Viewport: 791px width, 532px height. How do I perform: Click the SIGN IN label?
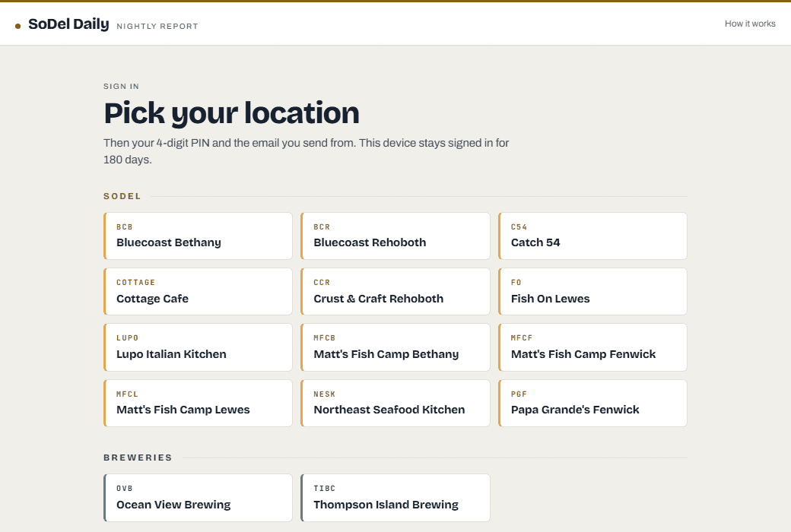[x=121, y=86]
